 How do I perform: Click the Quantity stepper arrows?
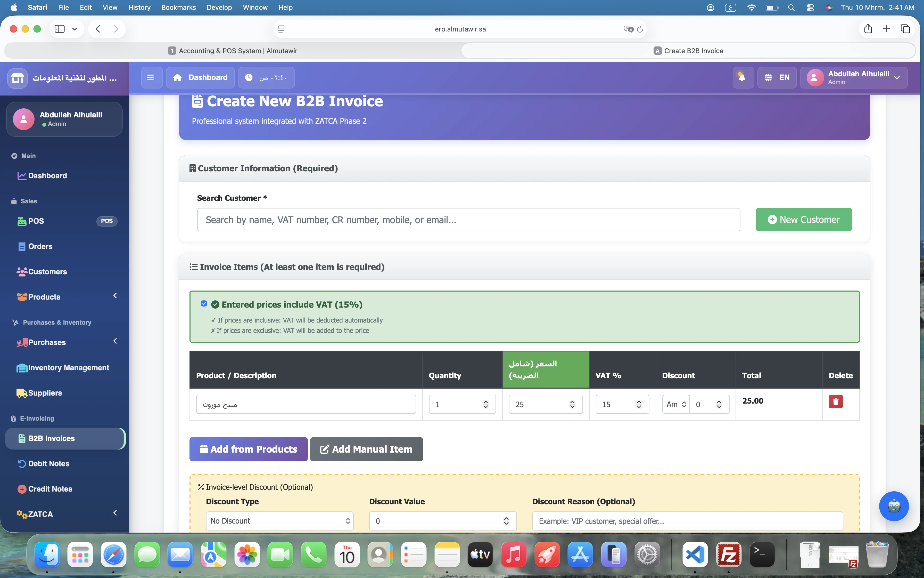point(486,404)
